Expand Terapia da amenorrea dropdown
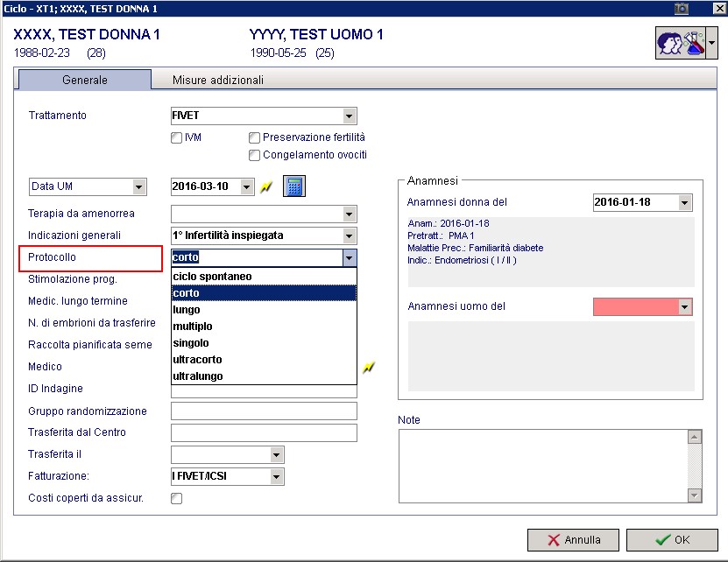The image size is (728, 562). (350, 214)
